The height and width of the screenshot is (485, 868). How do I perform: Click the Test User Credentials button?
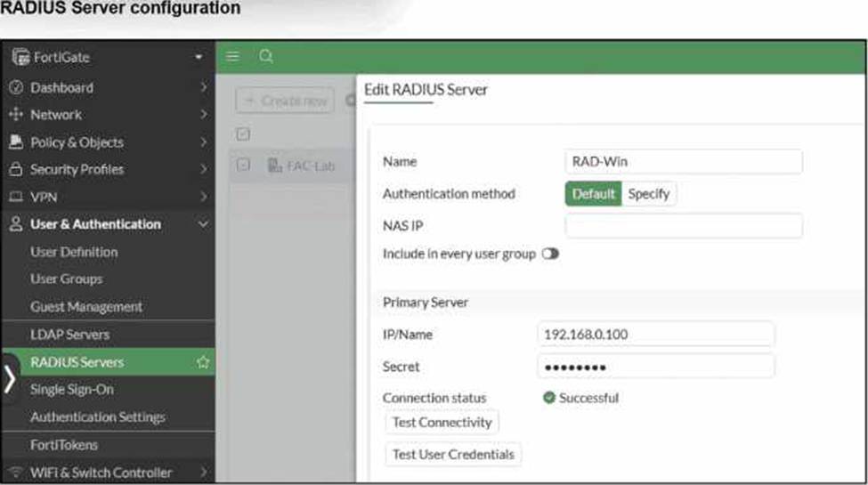point(453,454)
